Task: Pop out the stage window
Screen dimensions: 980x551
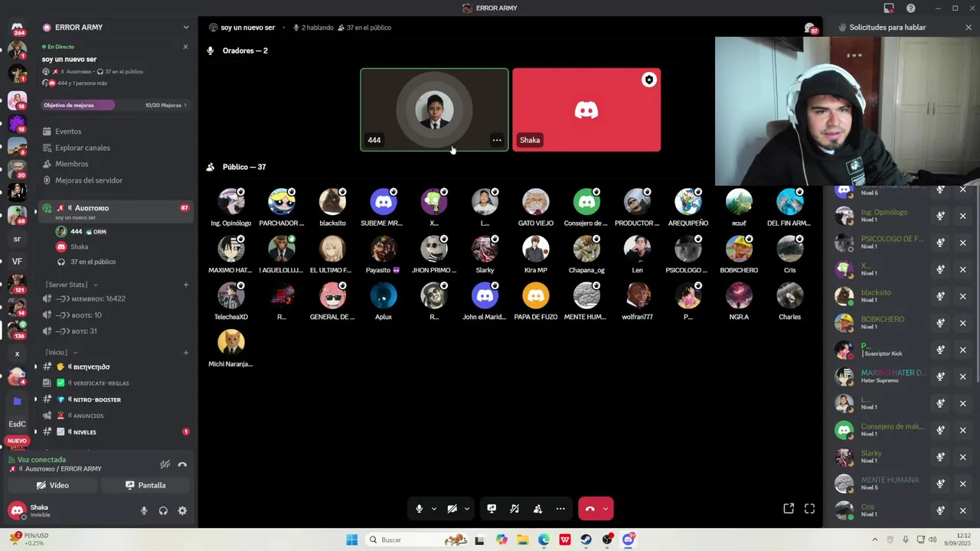Action: click(789, 508)
